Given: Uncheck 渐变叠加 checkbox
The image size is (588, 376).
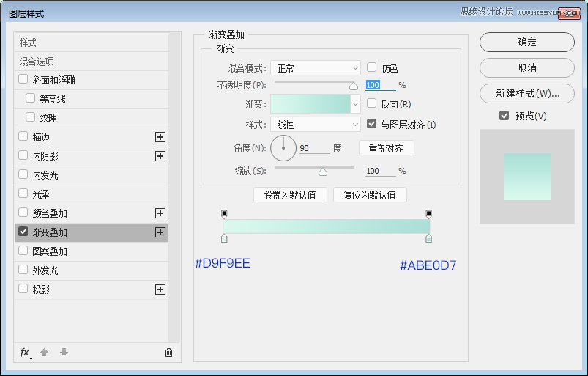Looking at the screenshot, I should [x=23, y=232].
